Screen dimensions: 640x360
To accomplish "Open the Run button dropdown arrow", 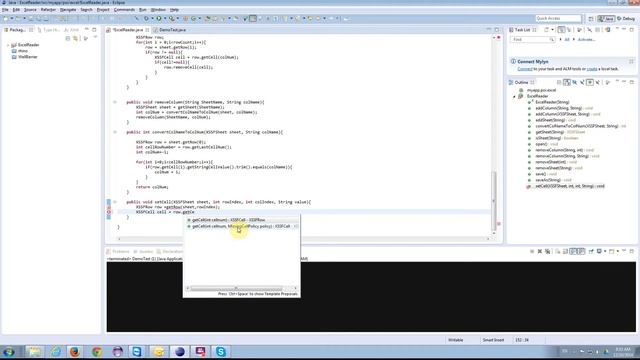I will pos(164,18).
